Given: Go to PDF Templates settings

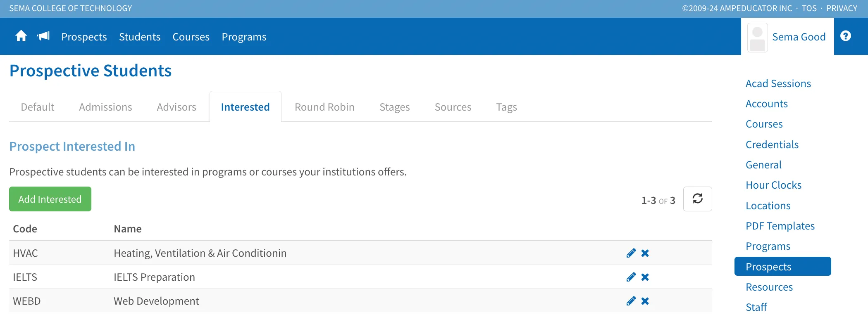Looking at the screenshot, I should coord(780,226).
